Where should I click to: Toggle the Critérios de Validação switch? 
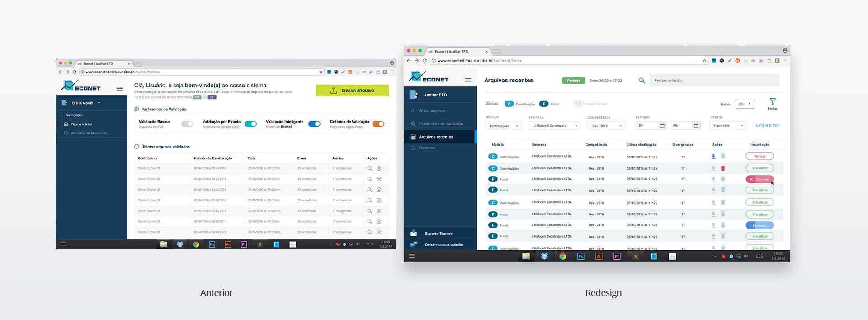coord(378,124)
